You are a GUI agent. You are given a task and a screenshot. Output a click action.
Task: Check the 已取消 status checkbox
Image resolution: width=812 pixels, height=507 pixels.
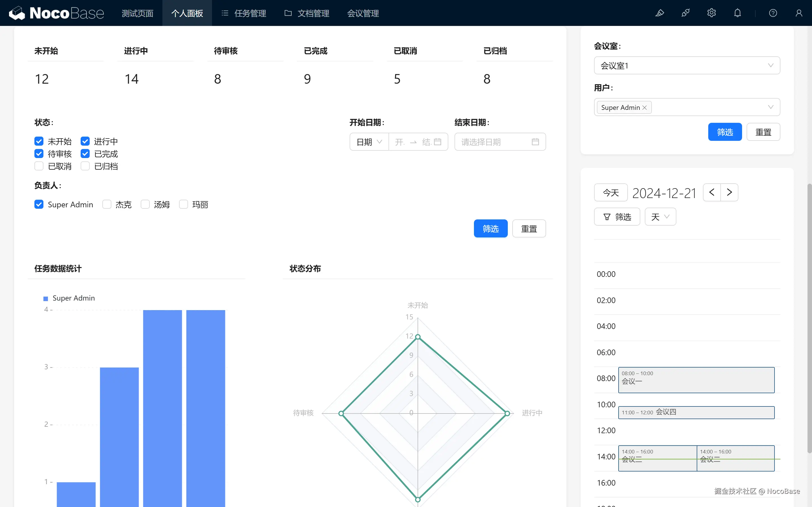39,166
